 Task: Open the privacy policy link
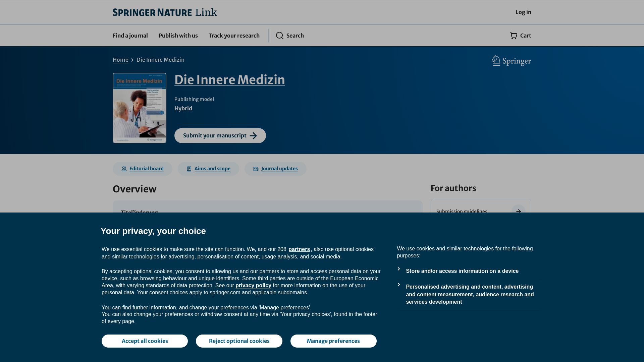pyautogui.click(x=253, y=286)
